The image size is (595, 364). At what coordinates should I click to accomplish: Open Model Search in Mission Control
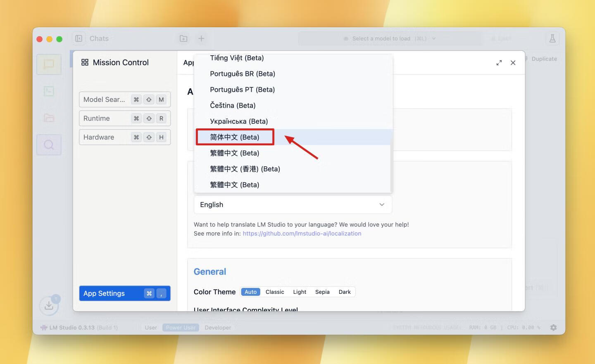(125, 99)
